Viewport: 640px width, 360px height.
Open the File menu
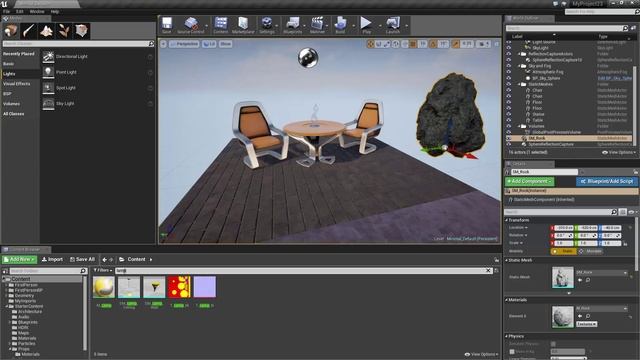click(7, 11)
